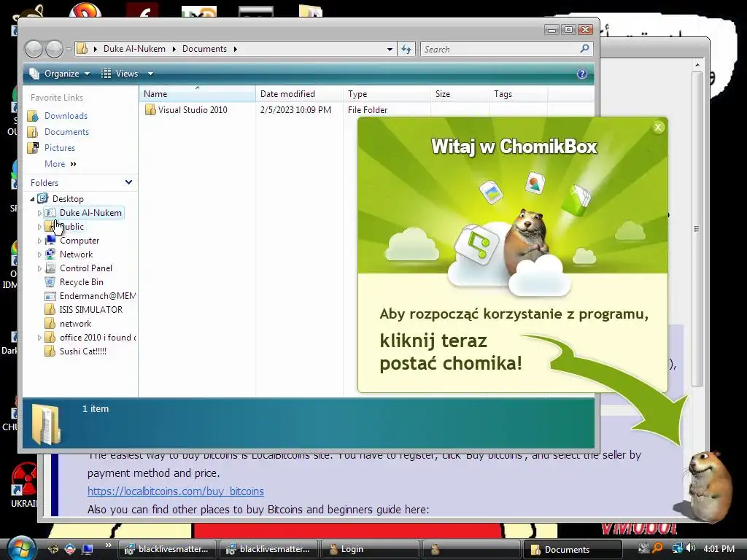Click the Forward navigation arrow in Explorer

(x=53, y=49)
